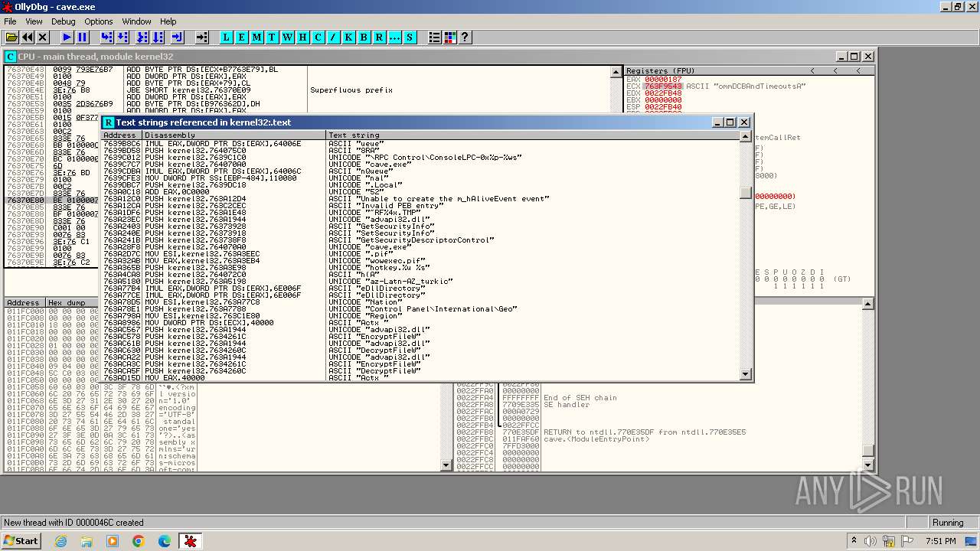980x551 pixels.
Task: Click the Text strings vertical scrollbar thumb
Action: pos(746,193)
